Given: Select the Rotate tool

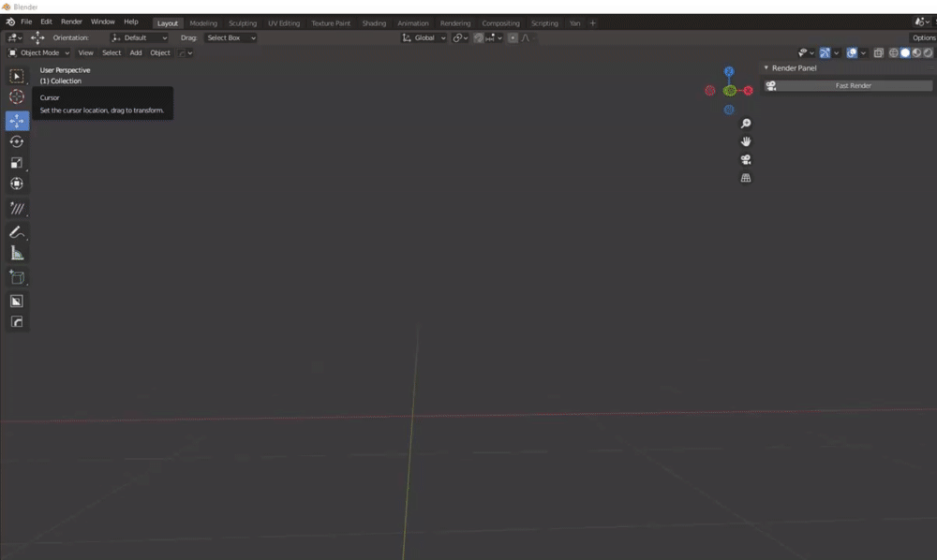Looking at the screenshot, I should pyautogui.click(x=17, y=141).
